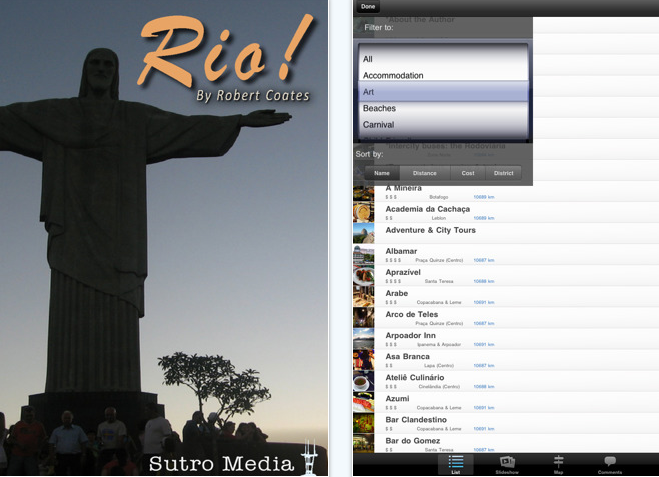Tap Adventure & City Tours thumbnail
Viewport: 659px width, 477px height.
(364, 233)
